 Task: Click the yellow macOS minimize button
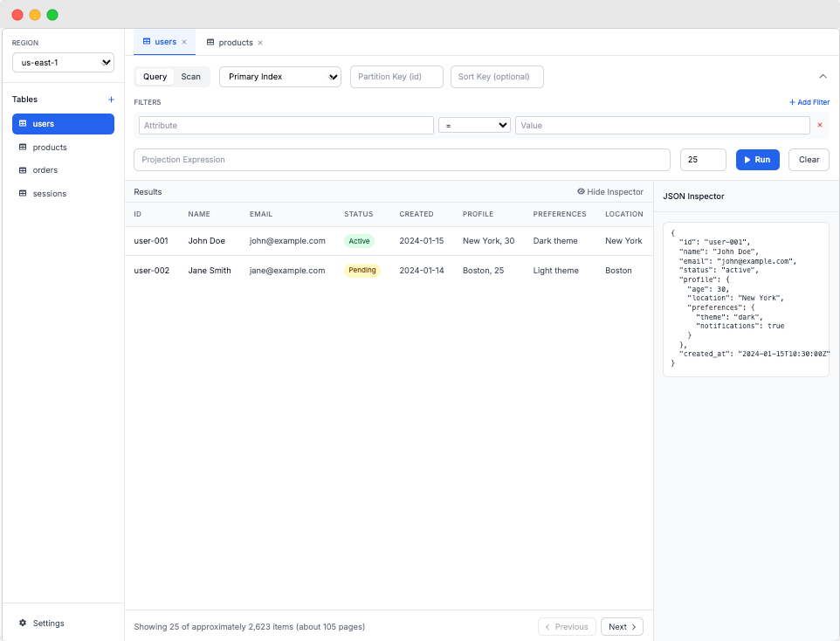[35, 15]
